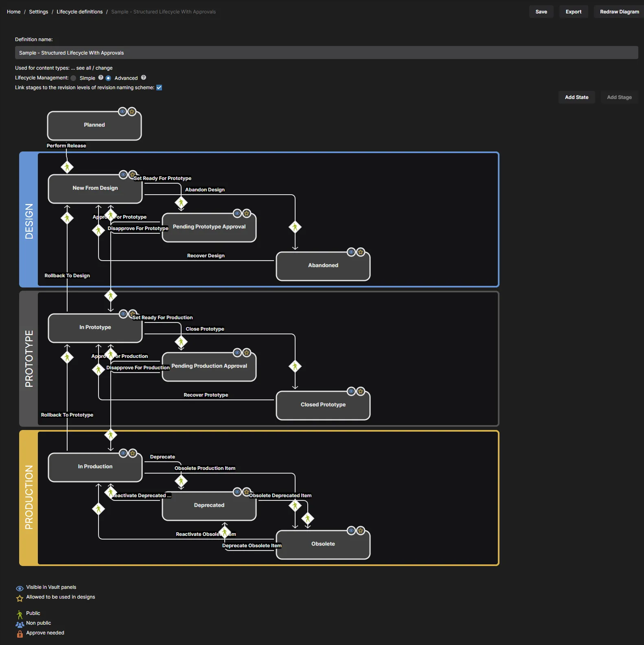This screenshot has height=645, width=644.
Task: Select the Abandoned state box
Action: tap(323, 266)
